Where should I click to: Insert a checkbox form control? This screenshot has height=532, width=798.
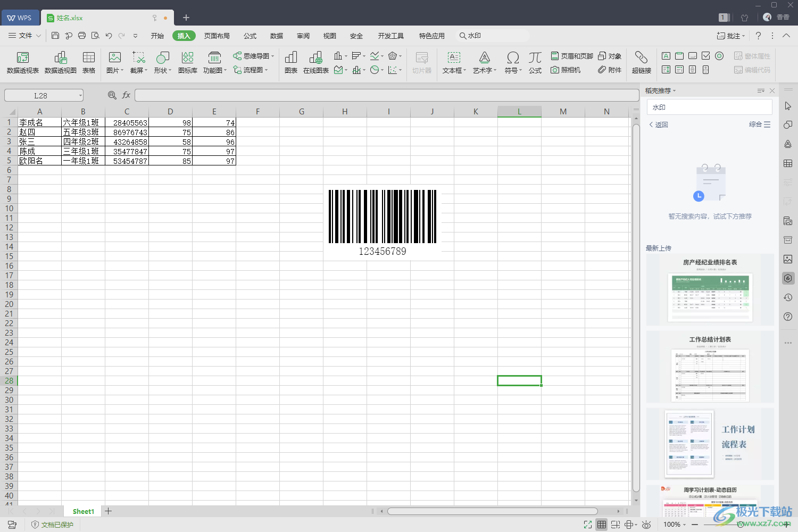tap(706, 56)
